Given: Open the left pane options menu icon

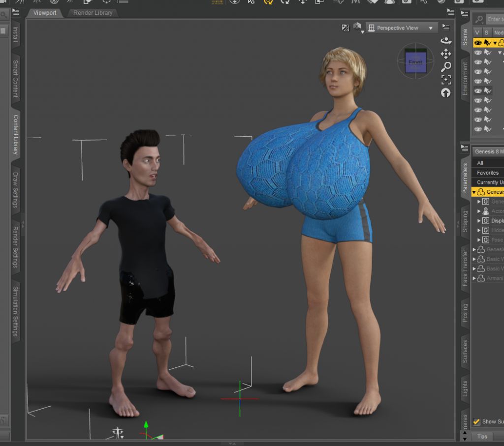Looking at the screenshot, I should (16, 12).
